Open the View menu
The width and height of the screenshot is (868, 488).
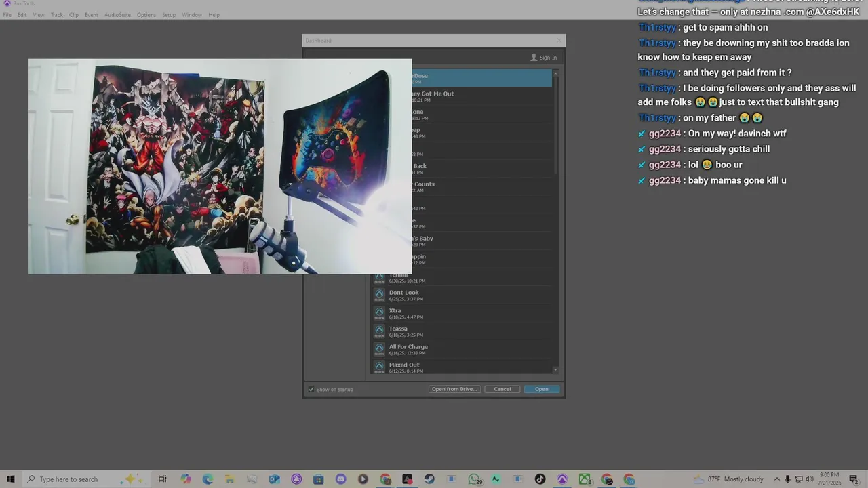(x=39, y=15)
